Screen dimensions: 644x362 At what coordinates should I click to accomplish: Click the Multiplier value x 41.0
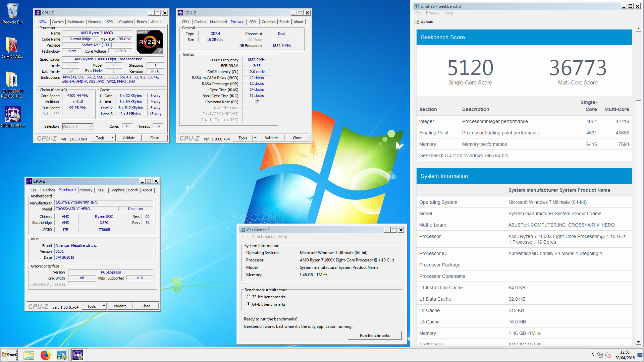click(78, 102)
